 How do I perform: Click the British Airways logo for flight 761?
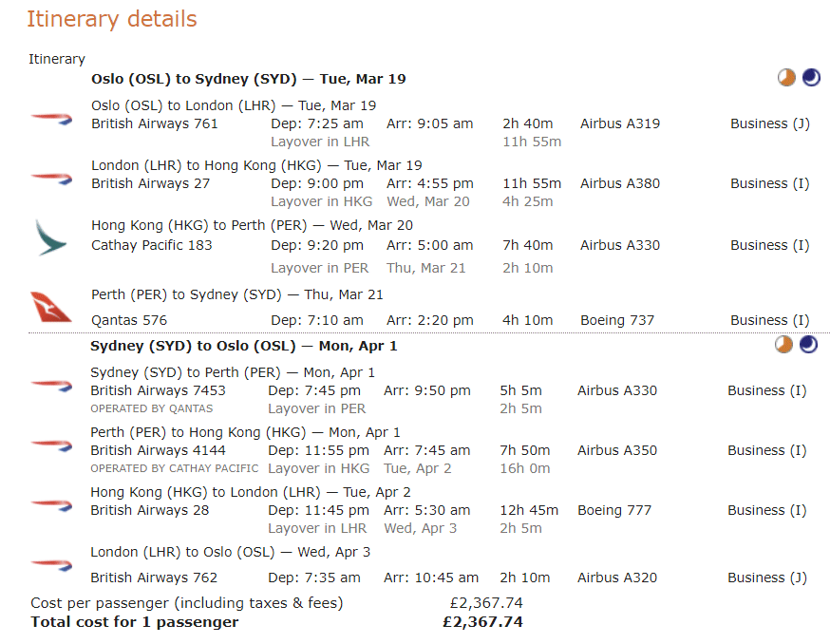point(51,118)
